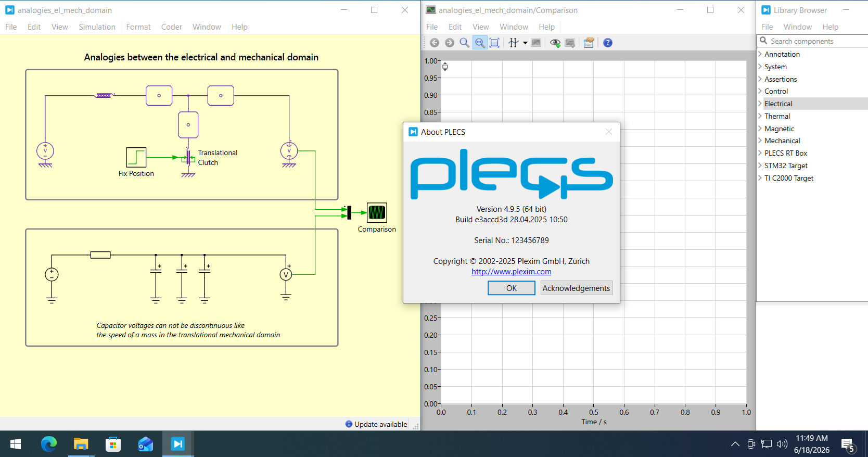The image size is (868, 457).
Task: Open Microsoft Store from taskbar
Action: (x=113, y=444)
